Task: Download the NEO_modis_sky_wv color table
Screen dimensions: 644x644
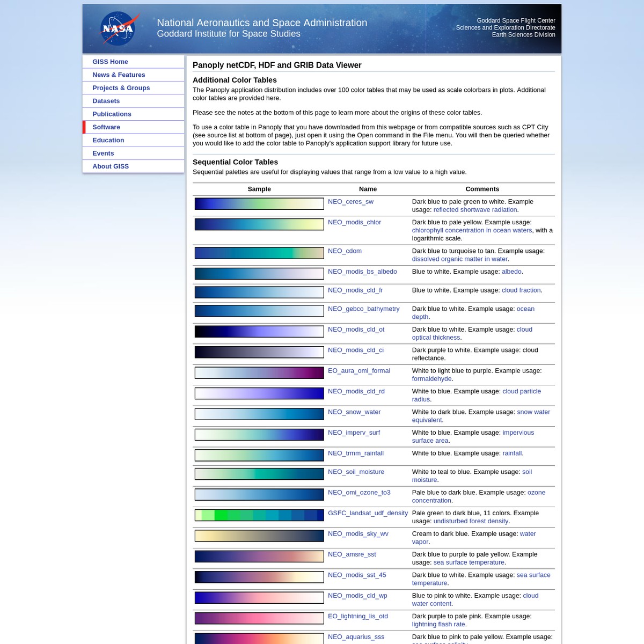Action: pyautogui.click(x=358, y=534)
